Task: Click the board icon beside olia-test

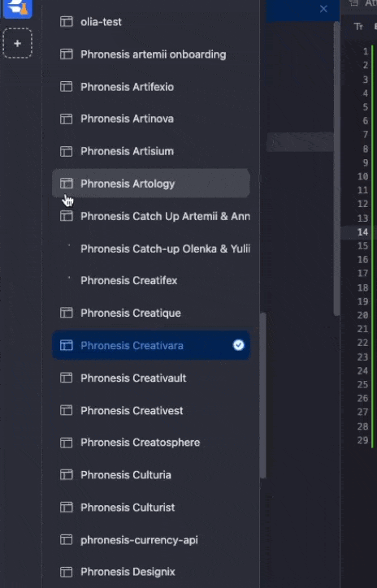Action: pos(67,22)
